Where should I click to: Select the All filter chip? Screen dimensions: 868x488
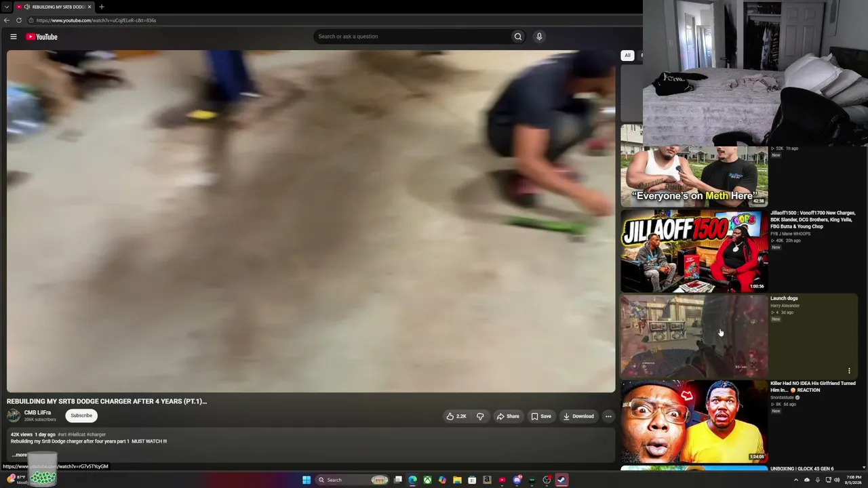[627, 56]
